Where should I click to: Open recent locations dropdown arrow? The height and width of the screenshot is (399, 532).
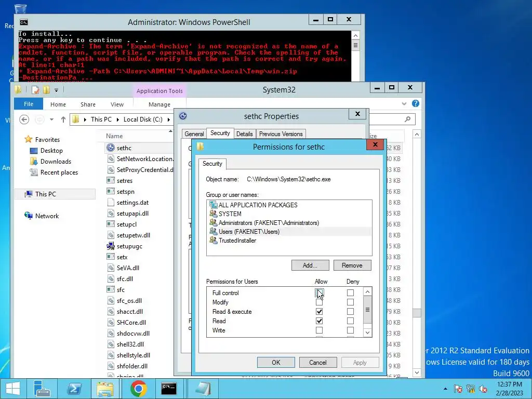(51, 119)
